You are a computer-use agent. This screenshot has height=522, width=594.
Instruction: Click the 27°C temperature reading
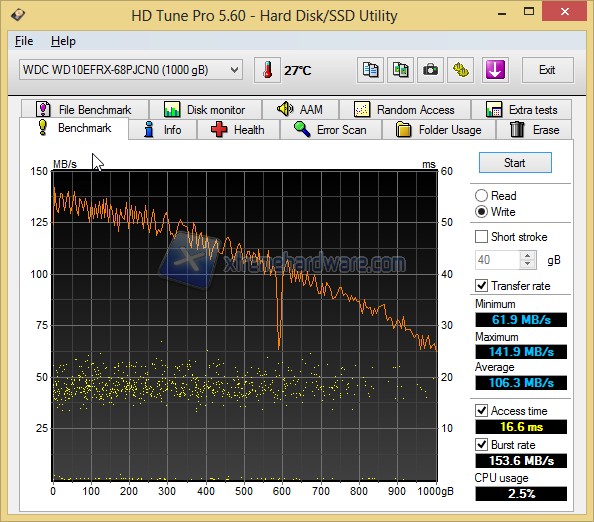pos(297,70)
